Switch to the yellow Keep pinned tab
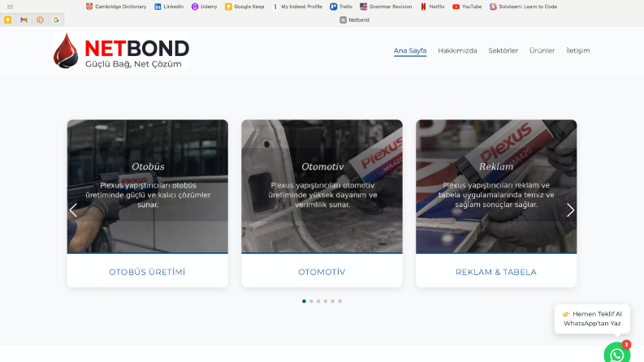644x362 pixels. pos(8,19)
